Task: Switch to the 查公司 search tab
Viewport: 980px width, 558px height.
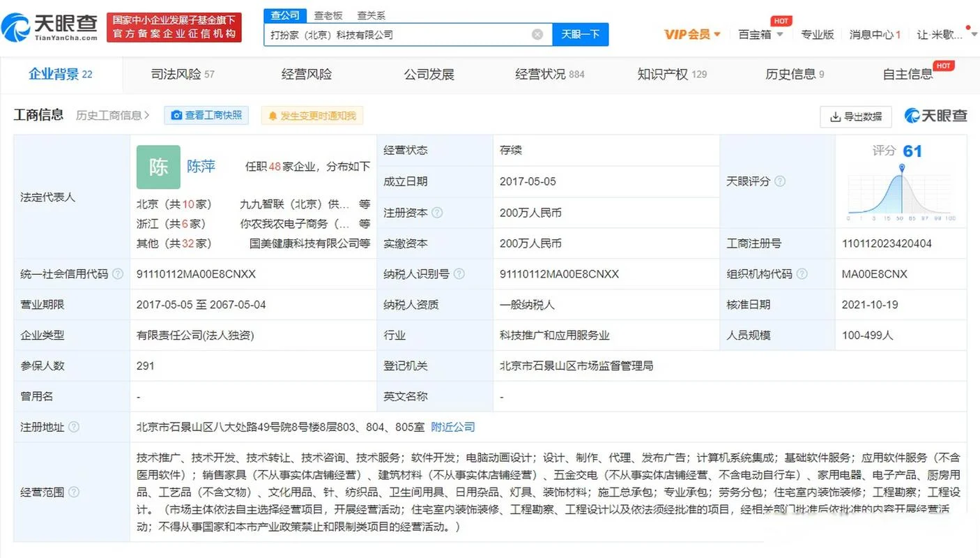Action: pyautogui.click(x=284, y=15)
